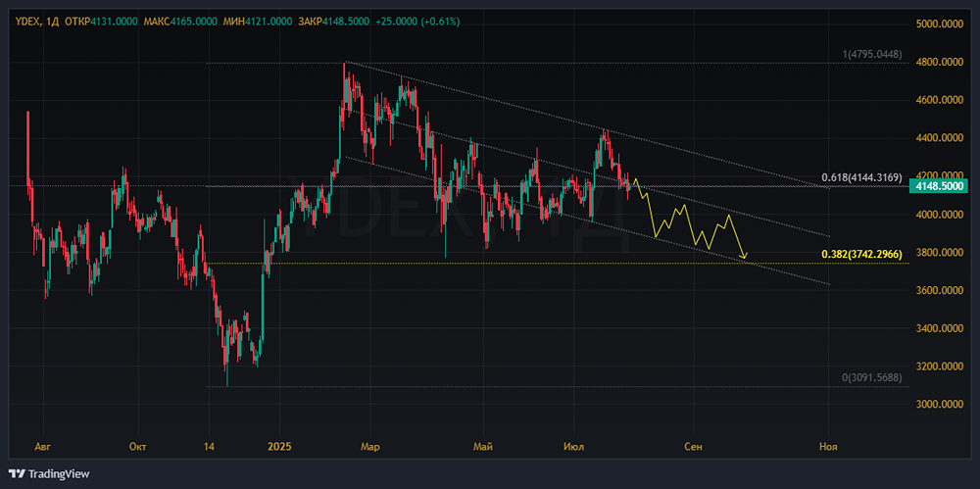Click the ОТКР 4131.0000 open value
Viewport: 980px width, 489px height.
(x=102, y=22)
